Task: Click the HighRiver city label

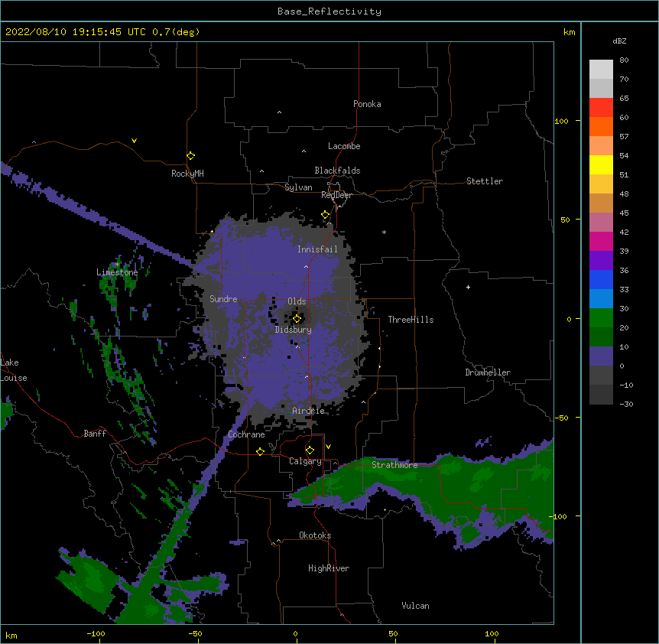Action: coord(329,568)
